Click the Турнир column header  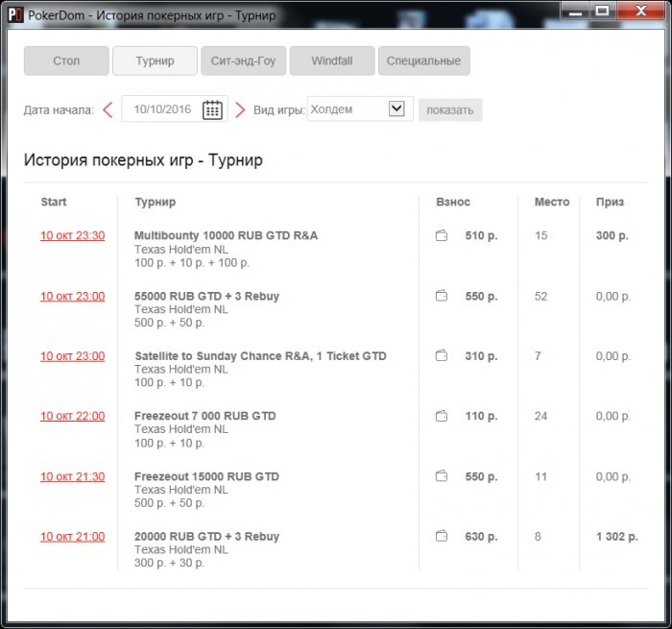pyautogui.click(x=156, y=202)
